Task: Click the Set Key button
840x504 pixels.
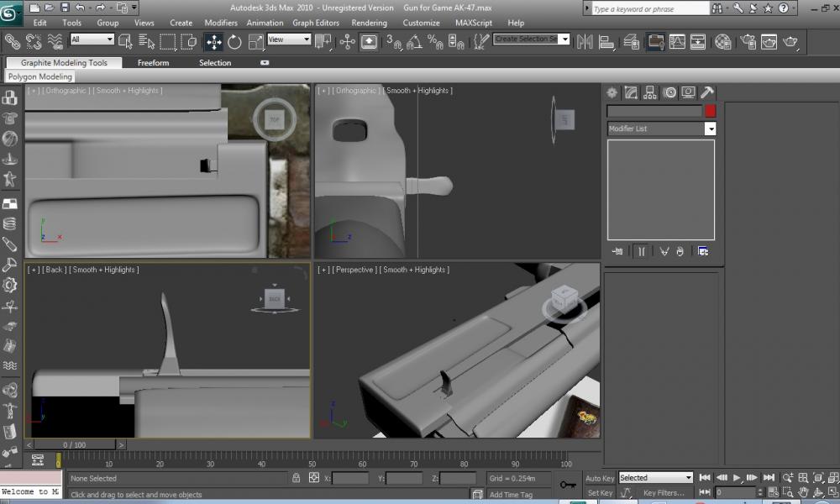Action: tap(600, 493)
